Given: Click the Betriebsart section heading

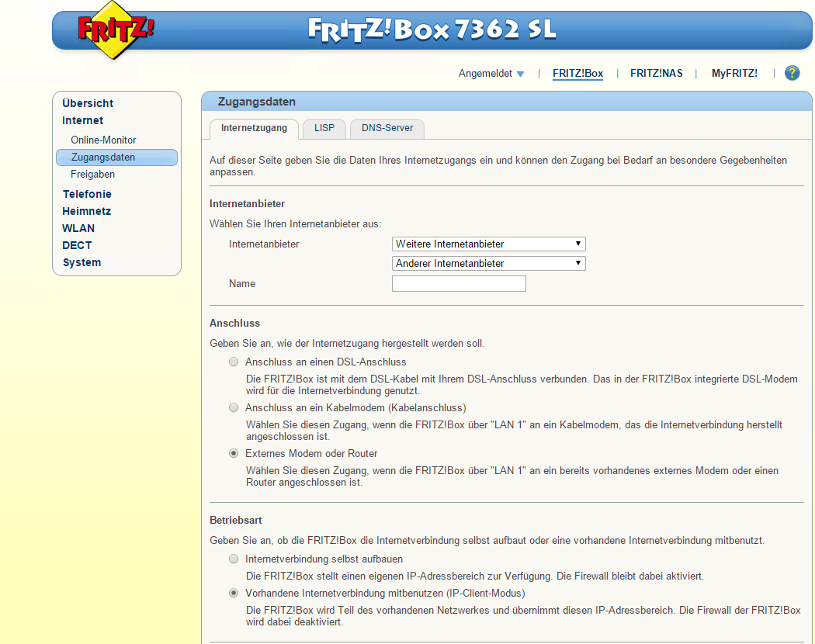Looking at the screenshot, I should click(235, 520).
